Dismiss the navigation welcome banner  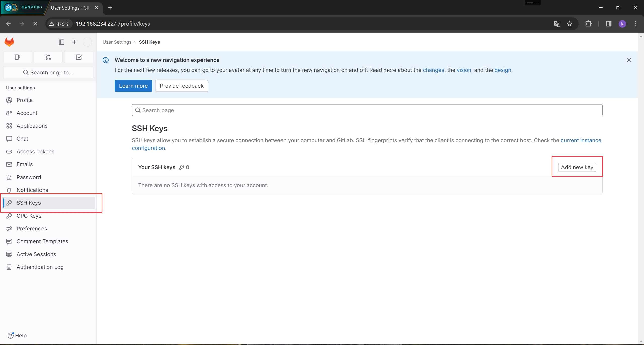(629, 60)
